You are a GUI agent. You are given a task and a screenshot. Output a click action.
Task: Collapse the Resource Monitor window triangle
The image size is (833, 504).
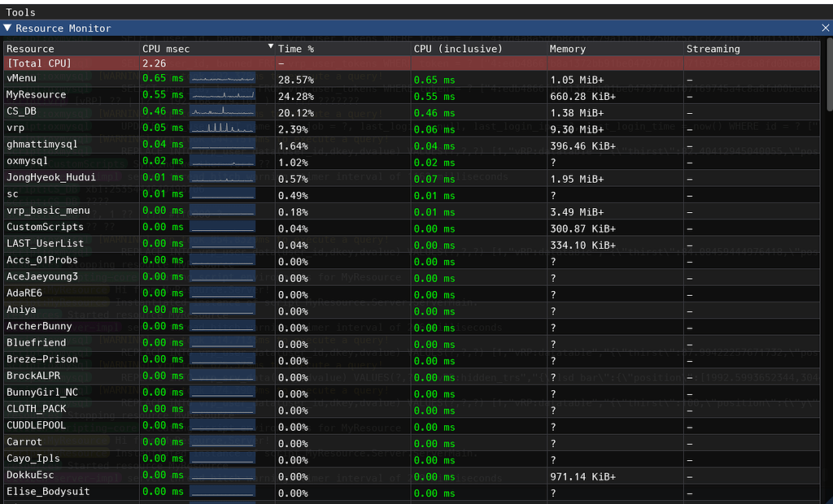click(8, 28)
